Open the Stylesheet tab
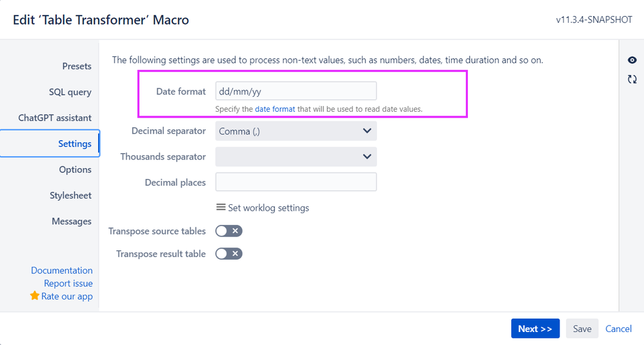The height and width of the screenshot is (345, 644). coord(70,195)
